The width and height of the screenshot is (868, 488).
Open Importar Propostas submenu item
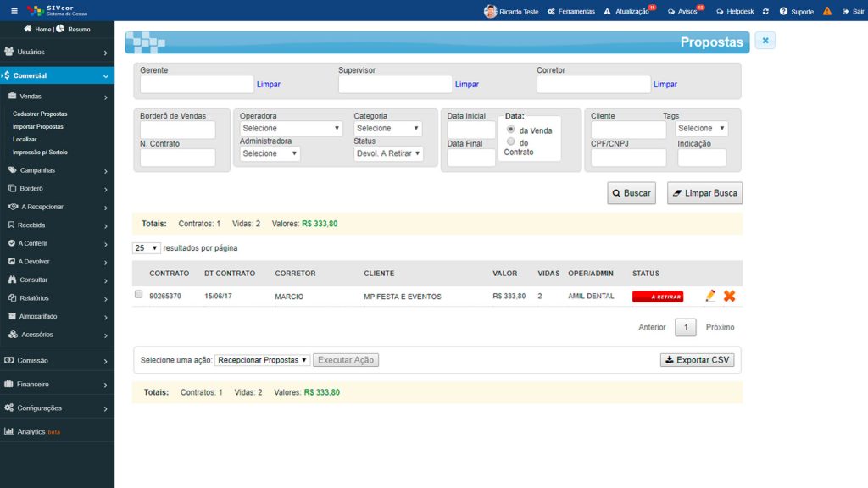pos(37,126)
